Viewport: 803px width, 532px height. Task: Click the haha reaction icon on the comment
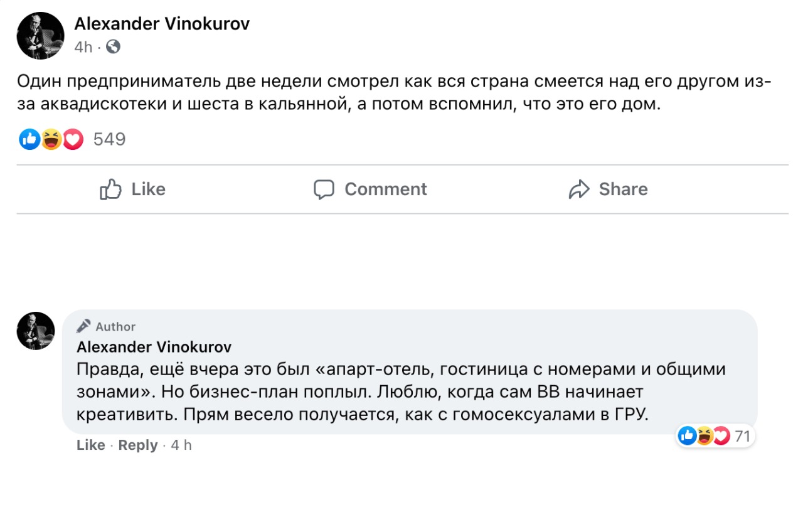[x=705, y=436]
